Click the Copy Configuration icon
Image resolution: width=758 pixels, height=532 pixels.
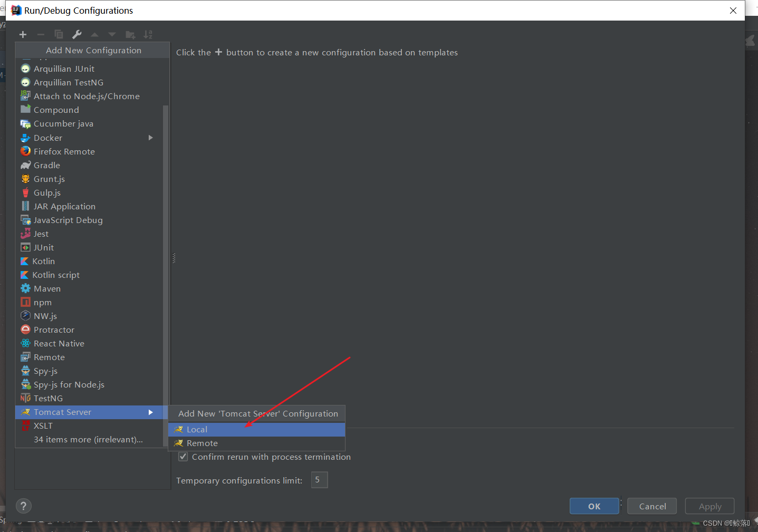[59, 35]
